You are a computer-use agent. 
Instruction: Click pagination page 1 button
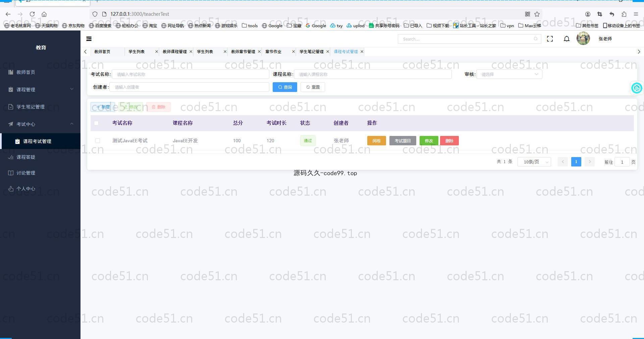point(576,162)
